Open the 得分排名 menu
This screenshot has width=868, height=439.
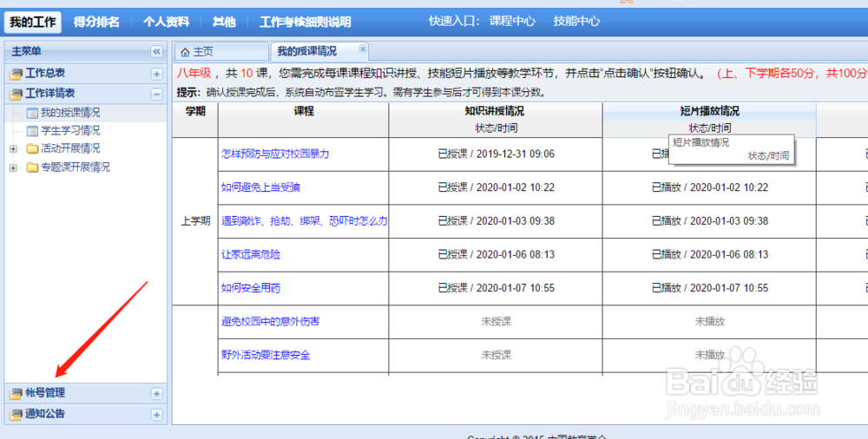click(96, 23)
